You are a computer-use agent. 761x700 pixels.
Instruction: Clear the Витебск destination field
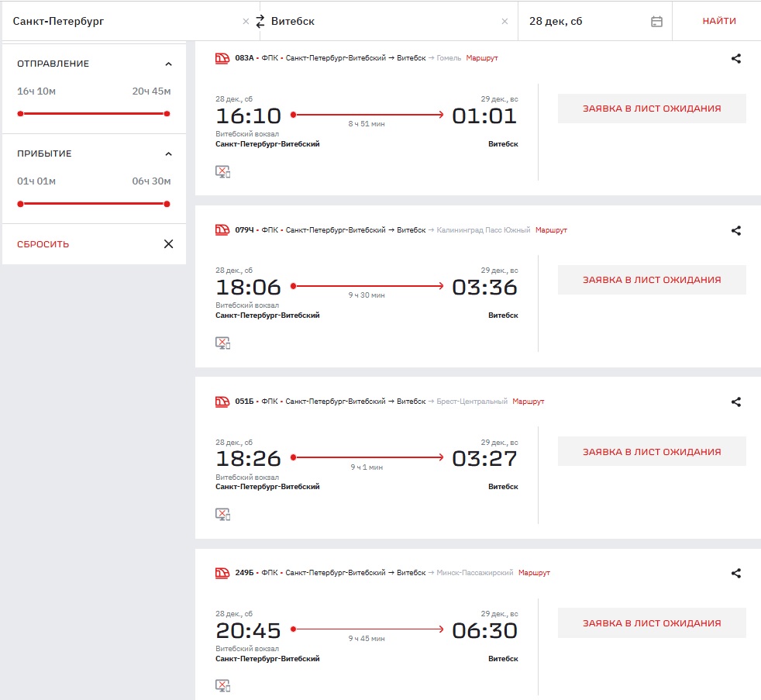tap(504, 22)
